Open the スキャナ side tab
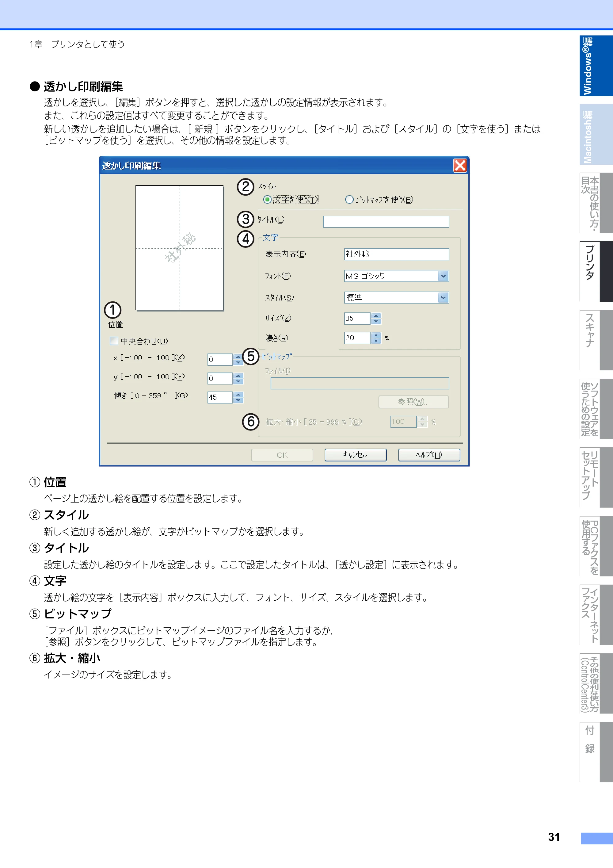Image resolution: width=613 pixels, height=868 pixels. point(596,340)
